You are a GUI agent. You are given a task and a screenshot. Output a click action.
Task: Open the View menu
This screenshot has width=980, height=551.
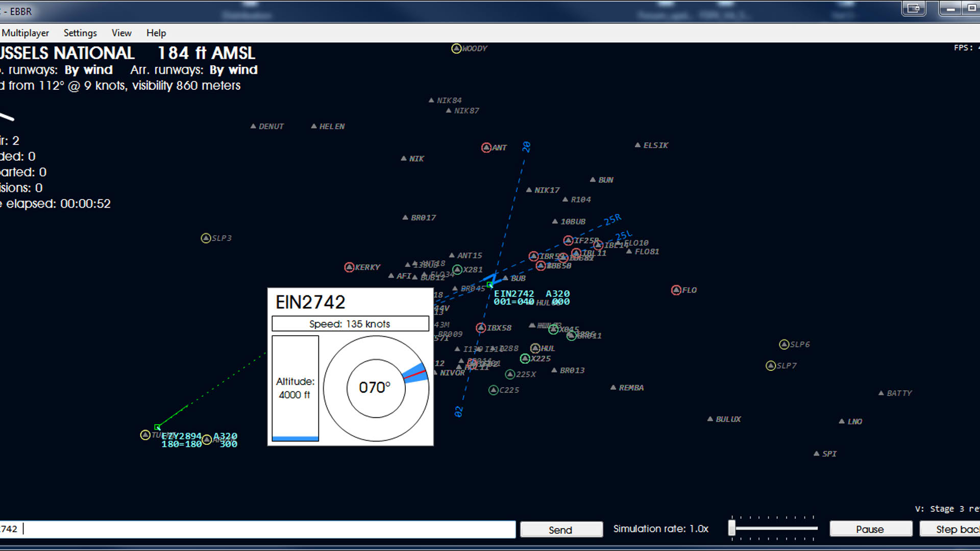[121, 33]
